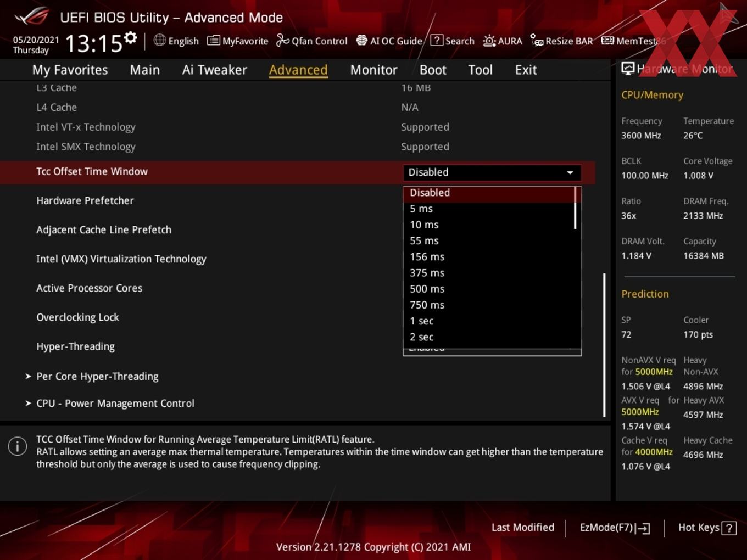The height and width of the screenshot is (560, 747).
Task: Click the 26°C temperature value
Action: pyautogui.click(x=693, y=135)
